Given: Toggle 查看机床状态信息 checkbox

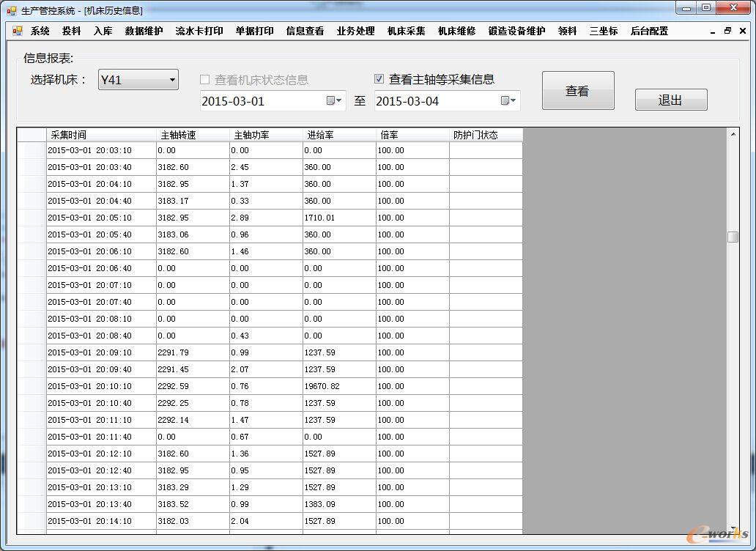Looking at the screenshot, I should tap(205, 80).
